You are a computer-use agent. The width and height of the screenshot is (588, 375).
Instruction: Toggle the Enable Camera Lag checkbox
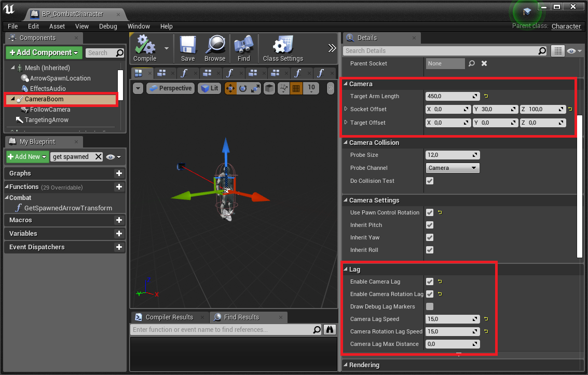pyautogui.click(x=430, y=282)
